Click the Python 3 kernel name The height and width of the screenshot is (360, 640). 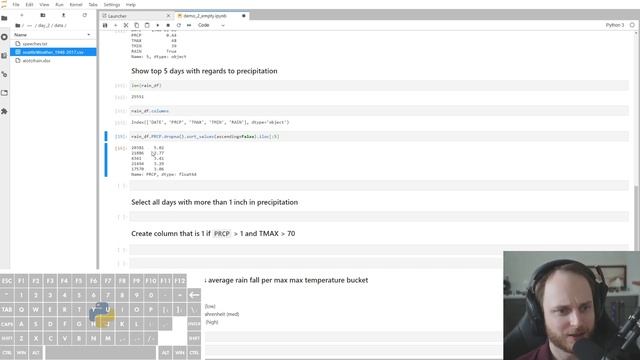tap(615, 25)
